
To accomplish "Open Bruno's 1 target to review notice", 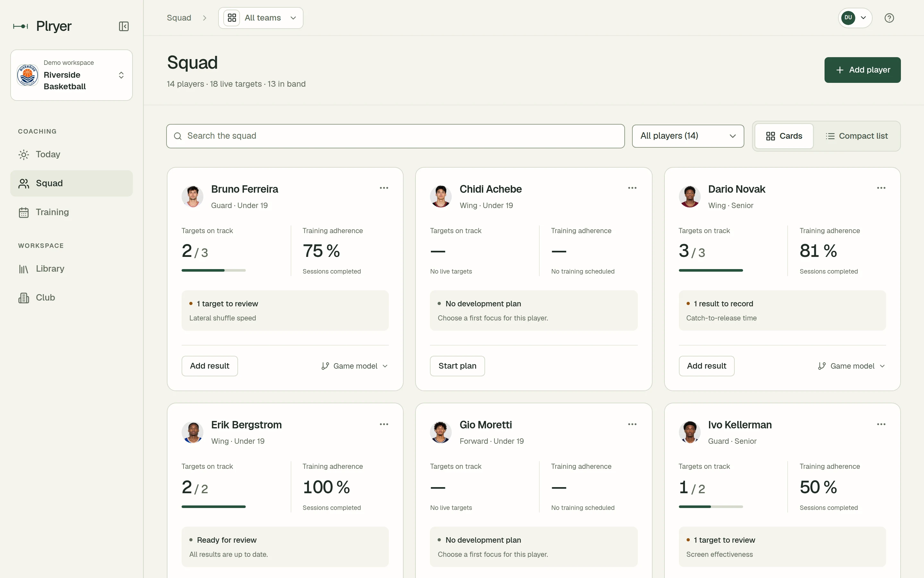I will point(285,311).
